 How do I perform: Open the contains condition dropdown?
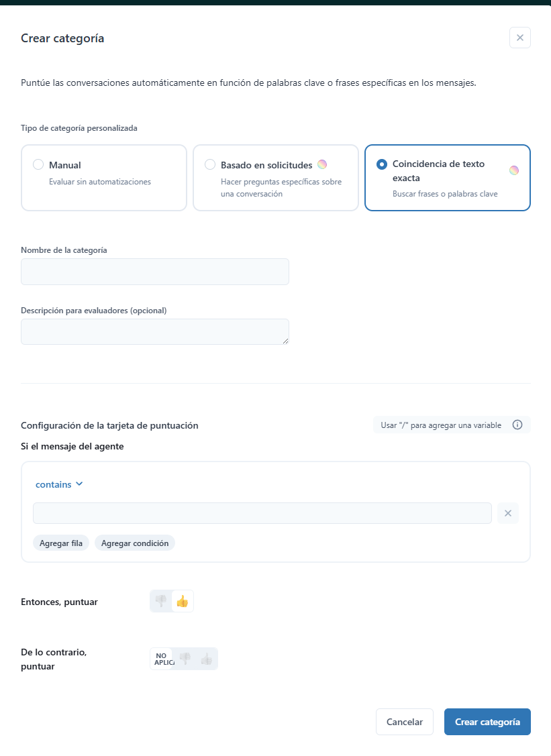point(59,484)
